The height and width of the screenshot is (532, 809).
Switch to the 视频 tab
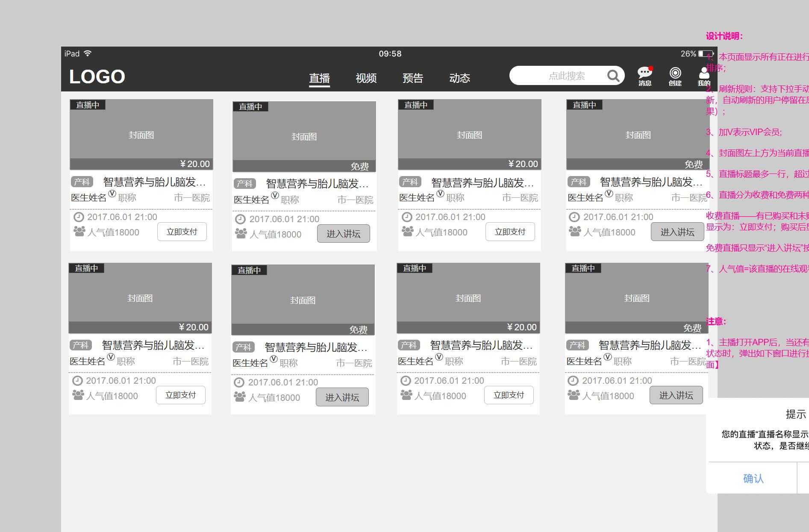(x=366, y=78)
